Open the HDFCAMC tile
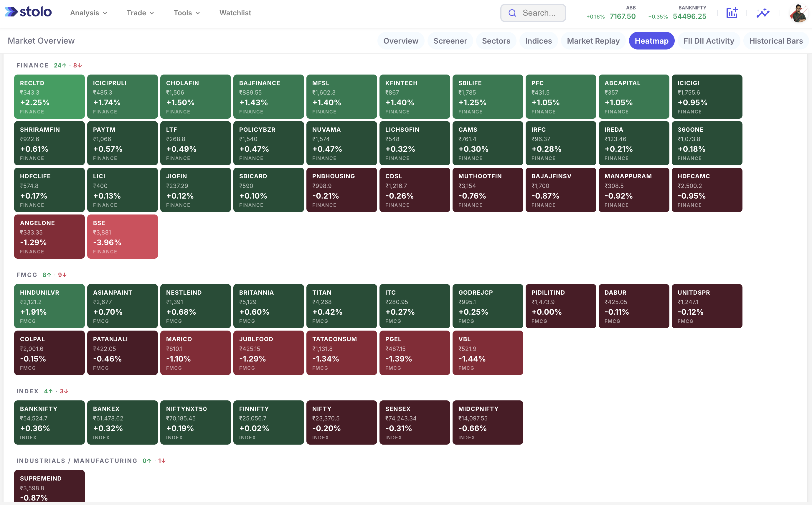Screen dimensions: 812x505 click(707, 190)
